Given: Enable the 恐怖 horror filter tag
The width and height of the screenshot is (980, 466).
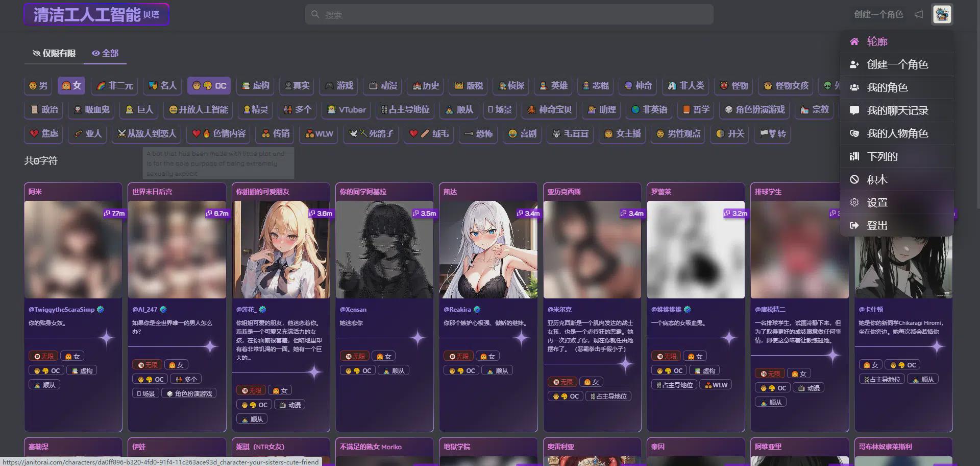Looking at the screenshot, I should pos(478,134).
